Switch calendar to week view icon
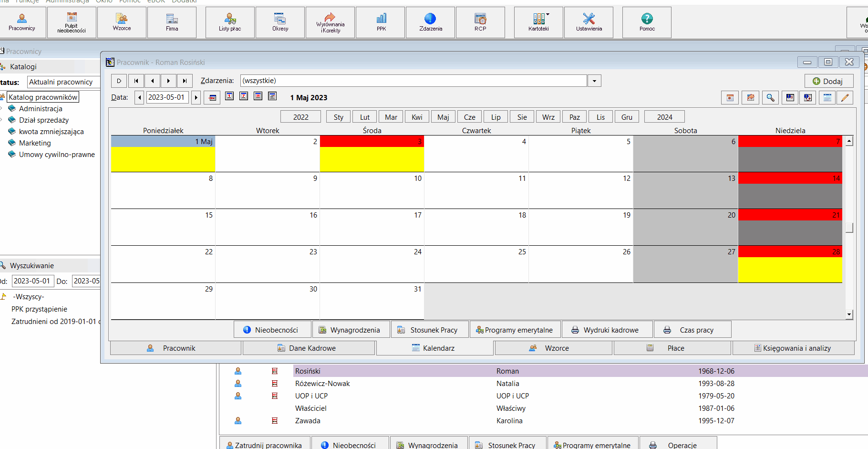This screenshot has width=868, height=449. [x=244, y=96]
